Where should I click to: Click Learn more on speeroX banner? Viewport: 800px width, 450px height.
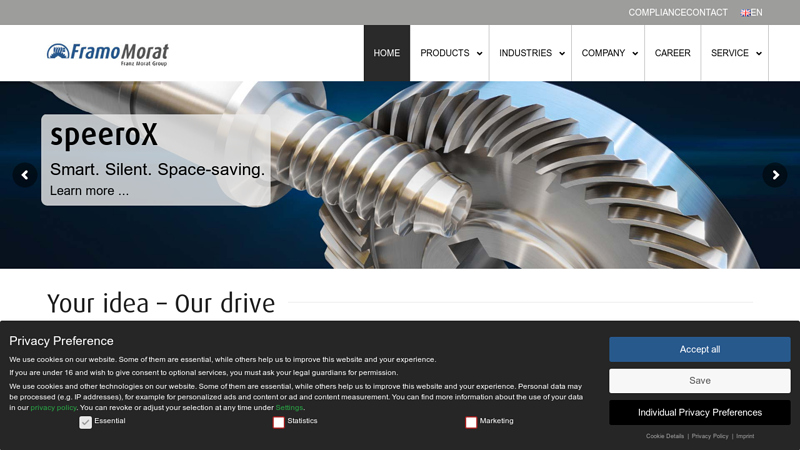pos(89,191)
